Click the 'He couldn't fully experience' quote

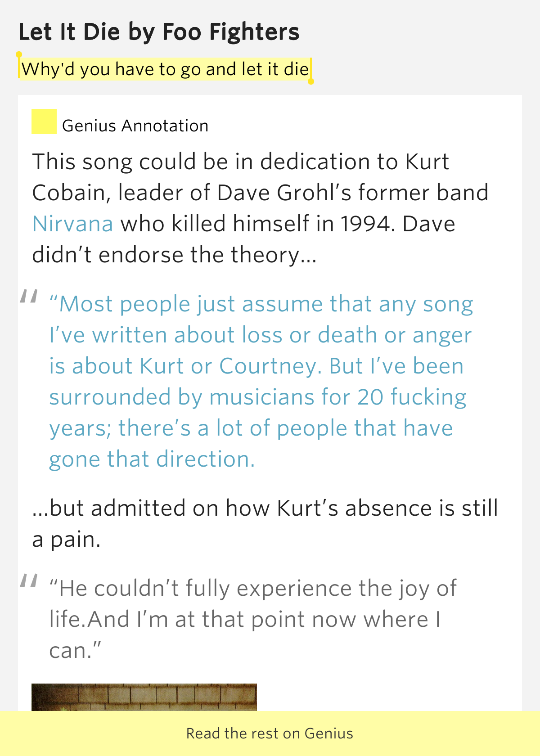[253, 619]
